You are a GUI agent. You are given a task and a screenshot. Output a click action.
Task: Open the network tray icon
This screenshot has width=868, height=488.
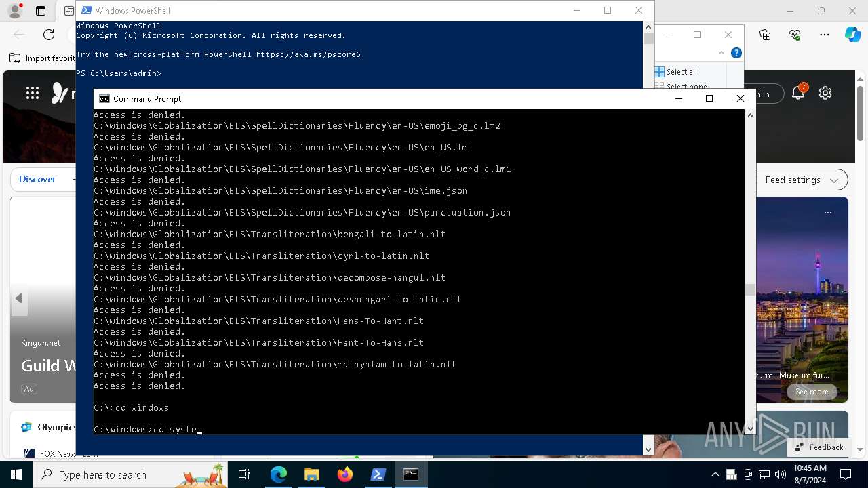(x=764, y=474)
